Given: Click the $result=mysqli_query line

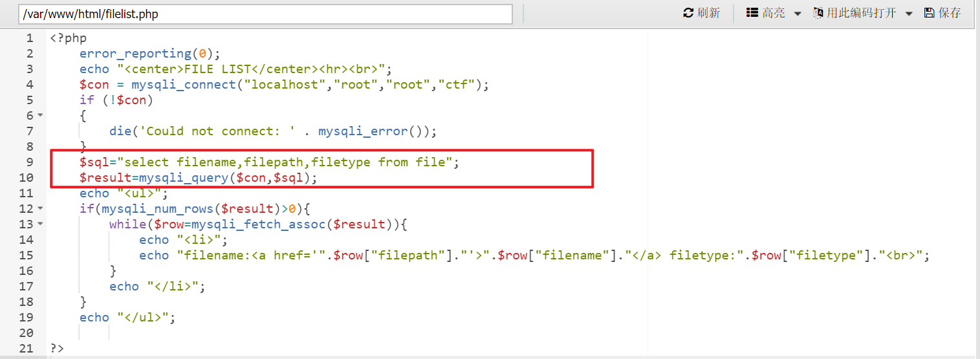Looking at the screenshot, I should [199, 178].
